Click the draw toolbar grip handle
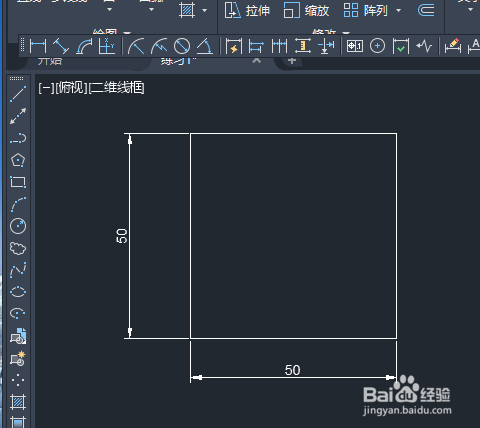Viewport: 480px width, 428px height. tap(17, 78)
